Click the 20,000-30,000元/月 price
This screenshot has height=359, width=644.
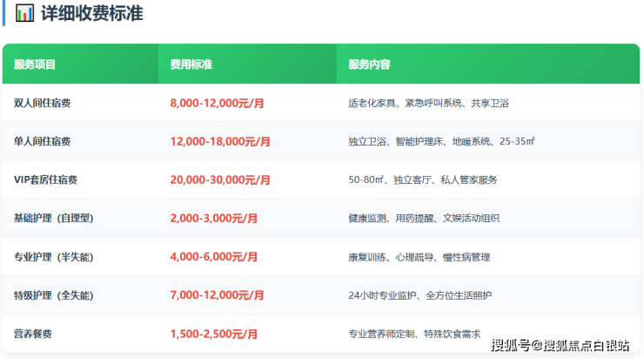pos(220,179)
